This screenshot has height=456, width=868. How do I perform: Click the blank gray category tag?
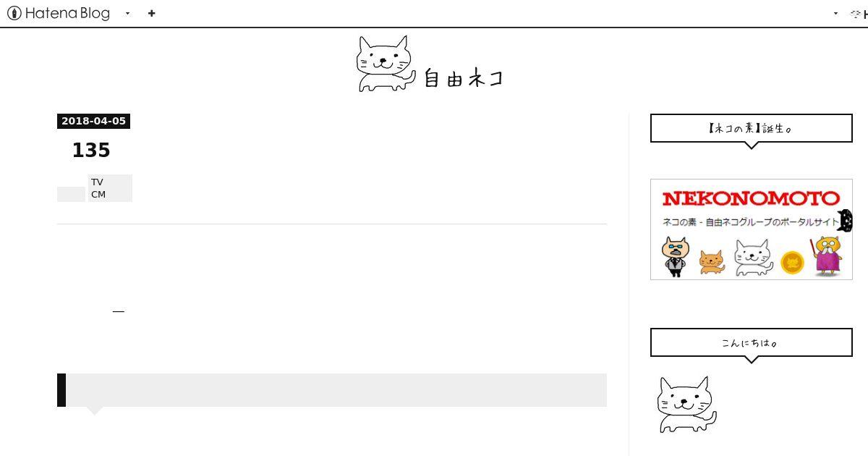71,194
